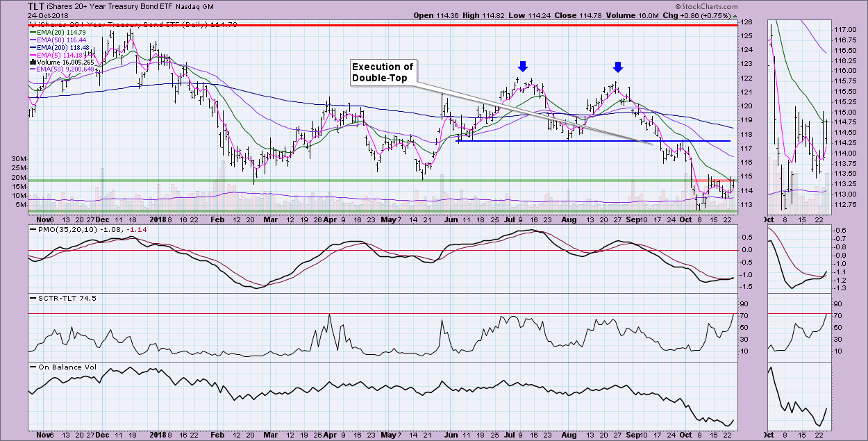Image resolution: width=868 pixels, height=441 pixels.
Task: Select the 'Execution of Double-Top' annotation box
Action: point(382,72)
